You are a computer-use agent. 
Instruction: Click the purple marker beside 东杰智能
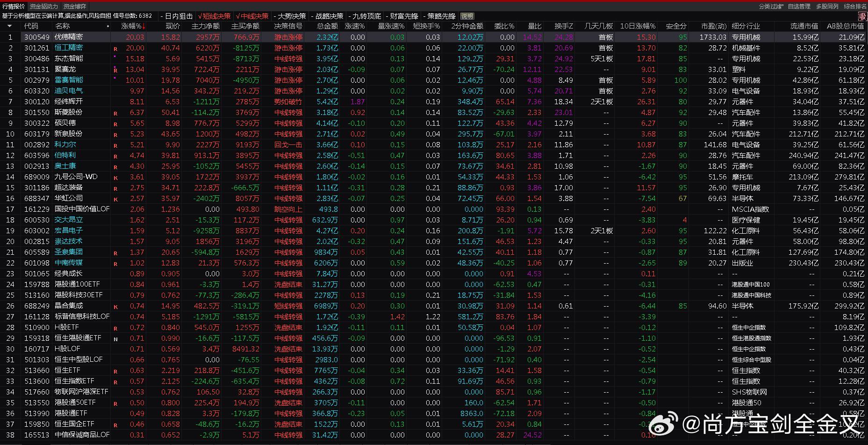tap(115, 57)
